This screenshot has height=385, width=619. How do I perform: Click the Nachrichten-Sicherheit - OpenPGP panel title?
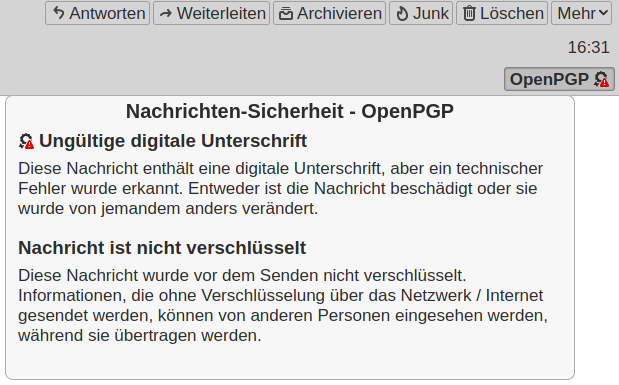(290, 111)
